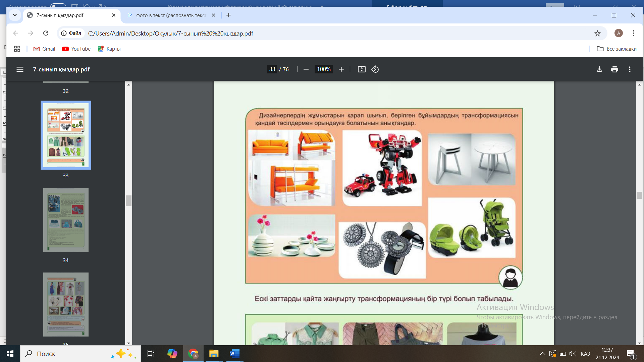The height and width of the screenshot is (362, 644).
Task: Rotate the PDF counterclockwise
Action: tap(375, 69)
